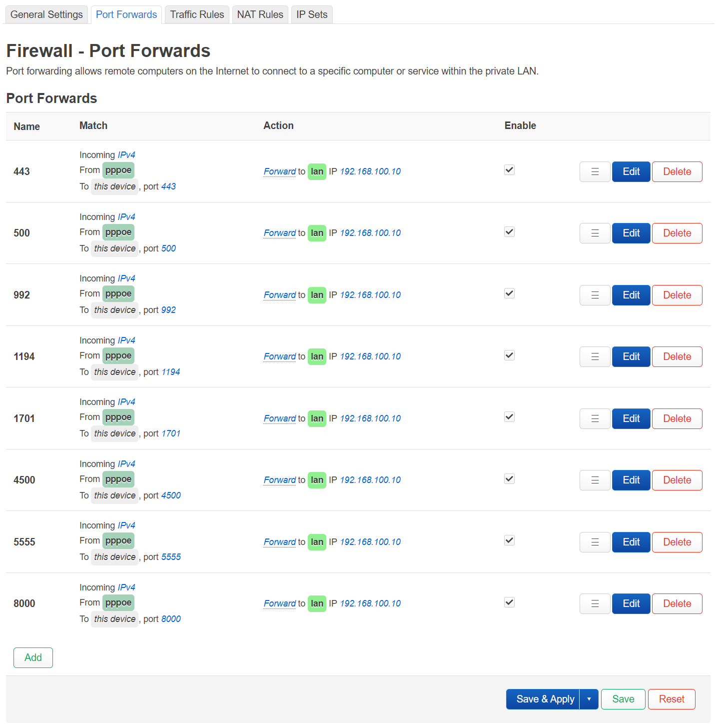Screen dimensions: 716x728
Task: Open the NAT Rules tab
Action: (260, 14)
